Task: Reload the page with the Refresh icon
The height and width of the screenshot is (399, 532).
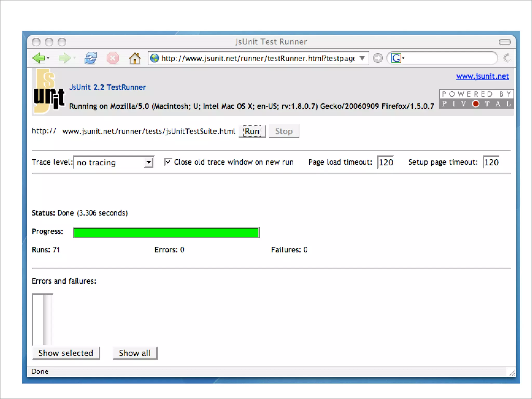Action: (x=90, y=58)
